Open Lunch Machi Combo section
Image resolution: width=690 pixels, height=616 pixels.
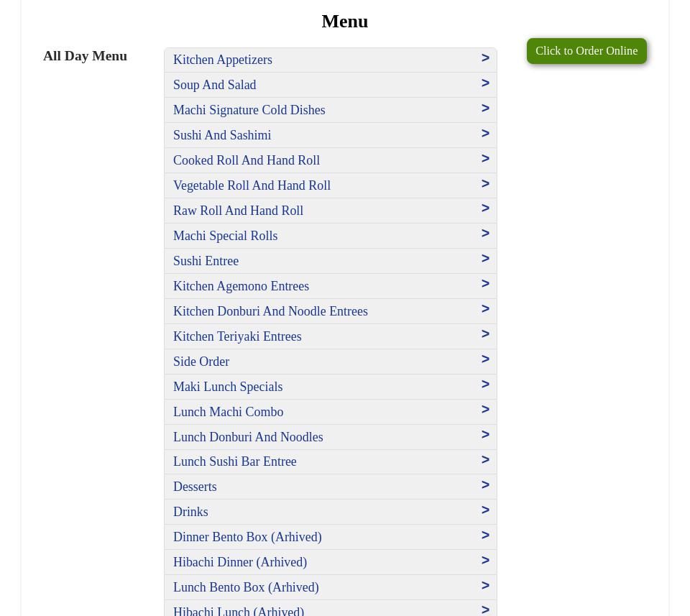tap(228, 412)
